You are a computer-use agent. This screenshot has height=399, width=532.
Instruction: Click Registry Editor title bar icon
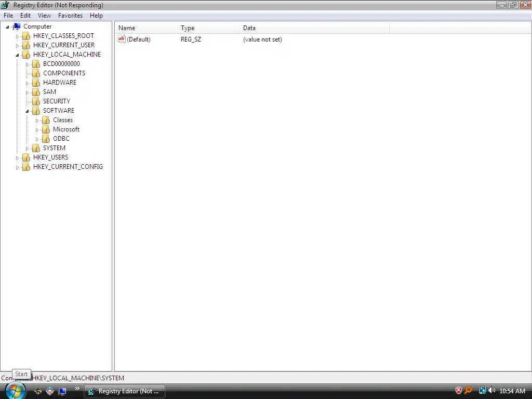pyautogui.click(x=5, y=5)
